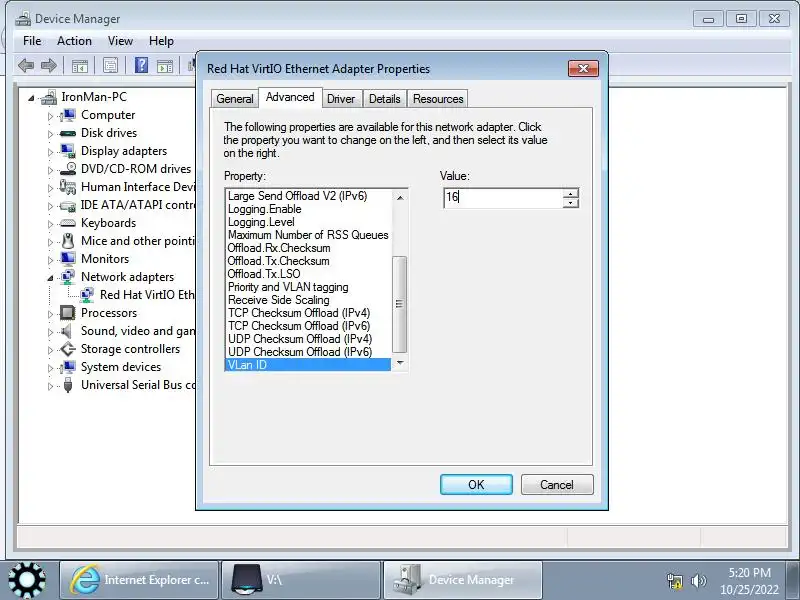Screen dimensions: 800x600
Task: Switch to the General tab
Action: [235, 98]
